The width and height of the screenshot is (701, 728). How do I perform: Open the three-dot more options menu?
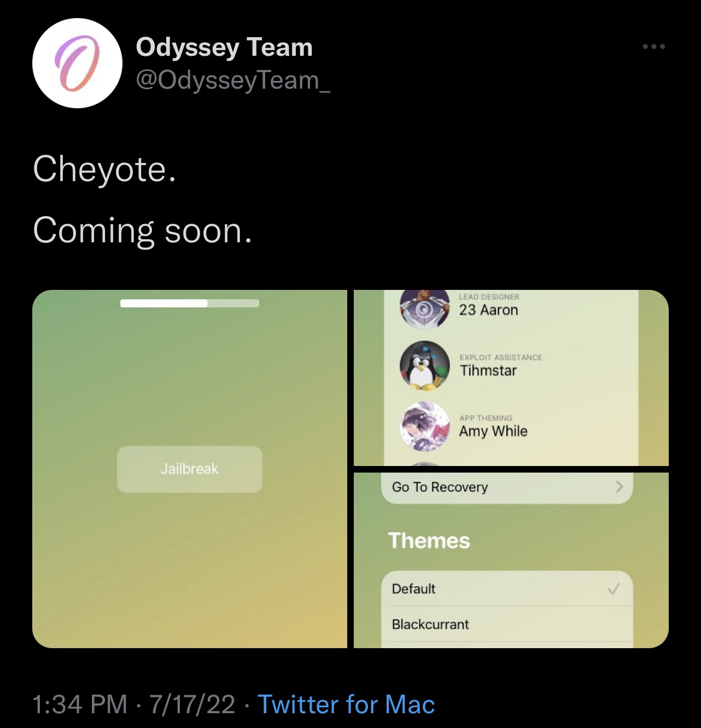(x=654, y=46)
